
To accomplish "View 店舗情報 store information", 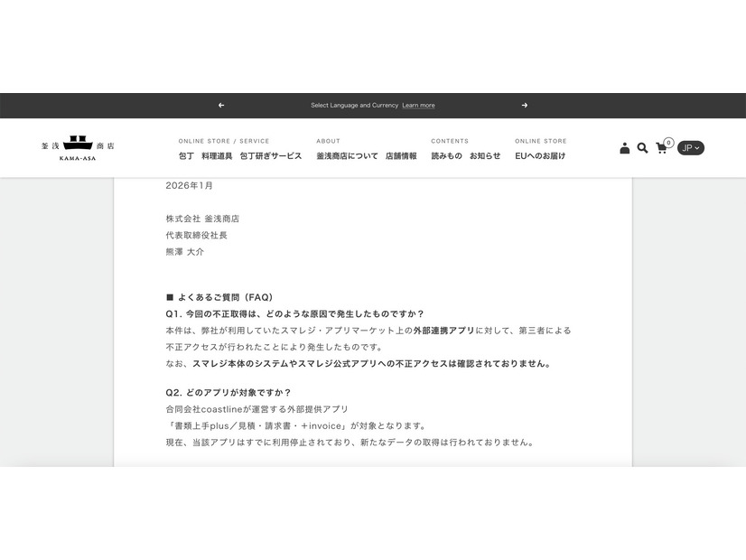I will [404, 154].
